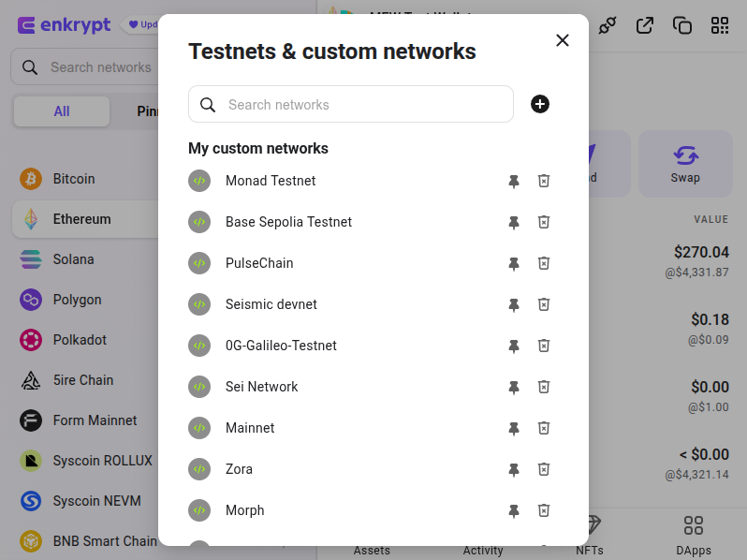Pin the Zora network
This screenshot has height=560, width=747.
pos(514,469)
